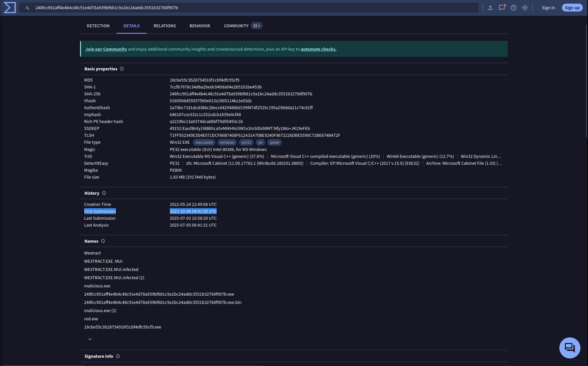Select the win32 file type tag
Screen dimensions: 588x366
pos(246,142)
